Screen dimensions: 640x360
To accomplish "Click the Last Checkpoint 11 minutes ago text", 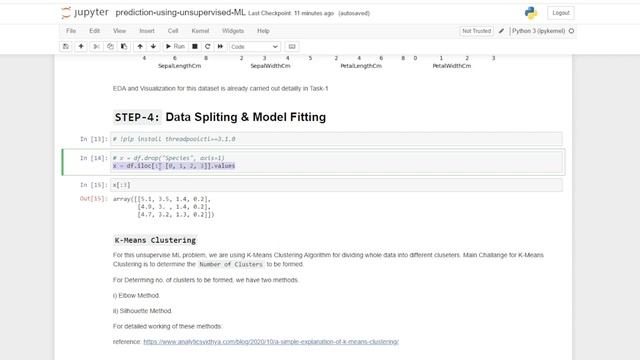I will pos(291,13).
